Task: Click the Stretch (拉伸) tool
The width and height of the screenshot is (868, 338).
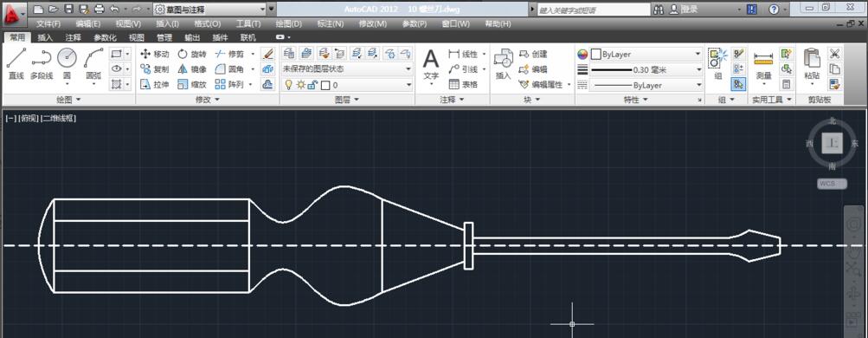Action: (154, 84)
